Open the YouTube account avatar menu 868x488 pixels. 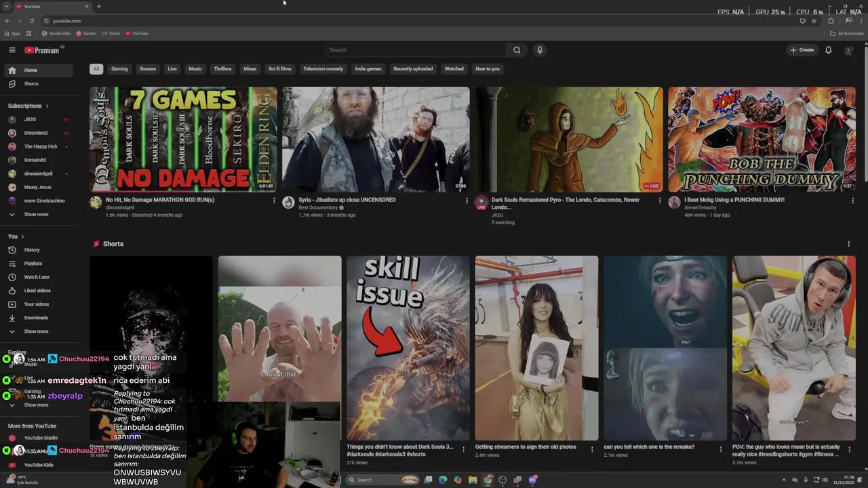tap(848, 50)
